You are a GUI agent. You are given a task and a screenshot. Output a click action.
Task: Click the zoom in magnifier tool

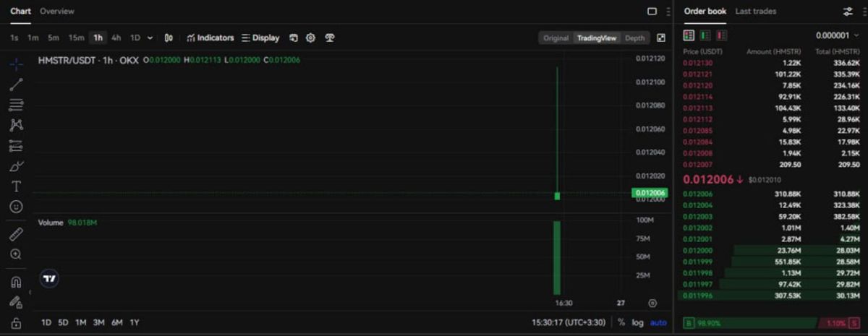tap(16, 254)
